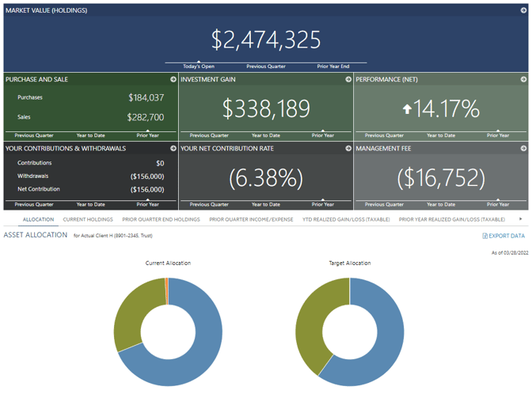
Task: Open Prior Year Realized Gain/Loss tab
Action: [451, 219]
